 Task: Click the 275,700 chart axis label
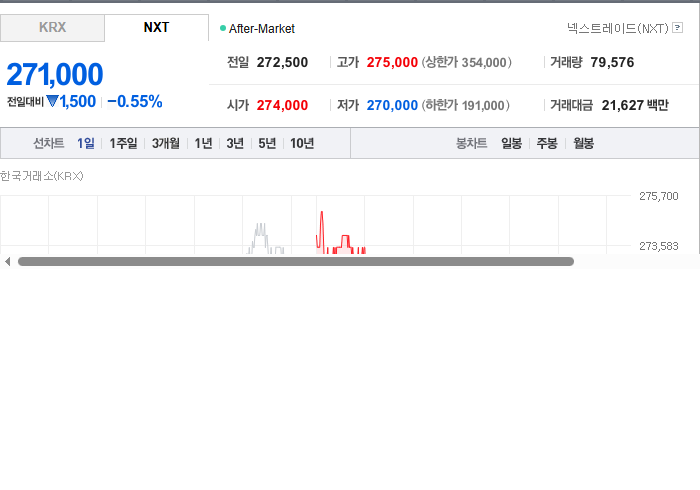click(x=658, y=196)
